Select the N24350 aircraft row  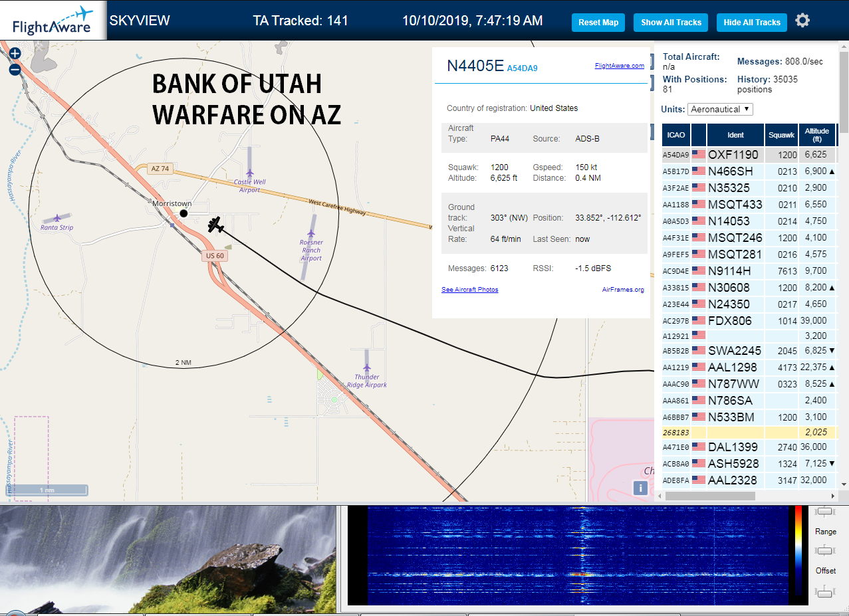point(749,304)
